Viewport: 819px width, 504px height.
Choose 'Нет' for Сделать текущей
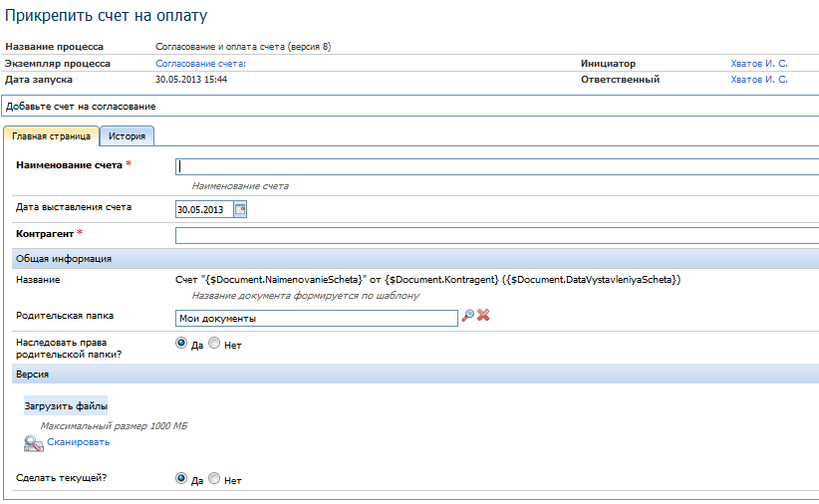(x=214, y=479)
